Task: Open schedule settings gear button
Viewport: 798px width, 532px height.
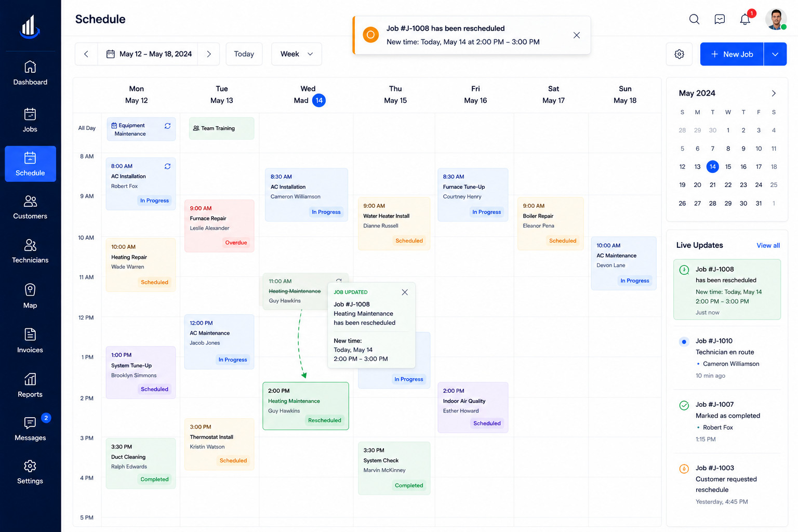Action: coord(679,54)
